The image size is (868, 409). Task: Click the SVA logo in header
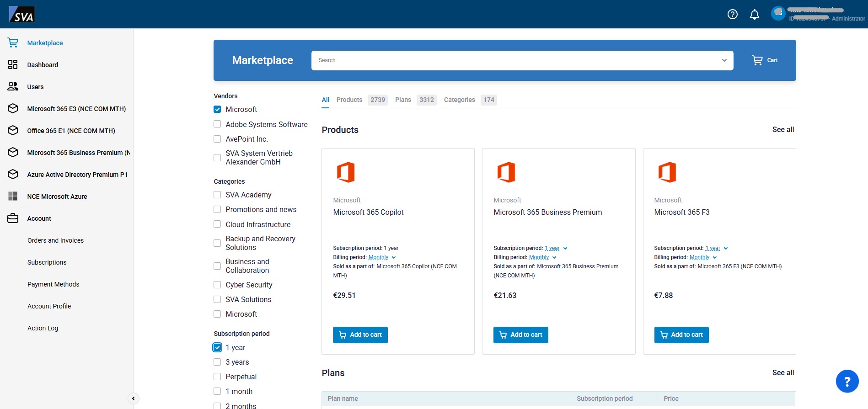[x=22, y=14]
